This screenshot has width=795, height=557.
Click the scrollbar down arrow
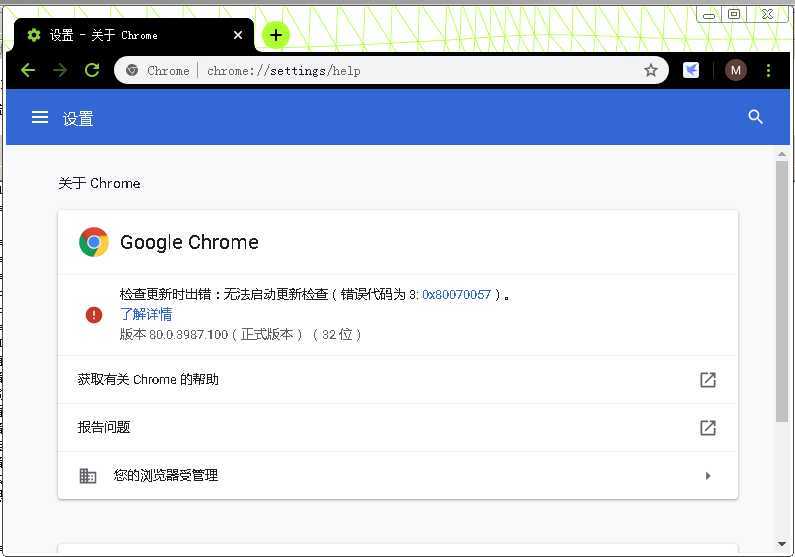pos(781,544)
